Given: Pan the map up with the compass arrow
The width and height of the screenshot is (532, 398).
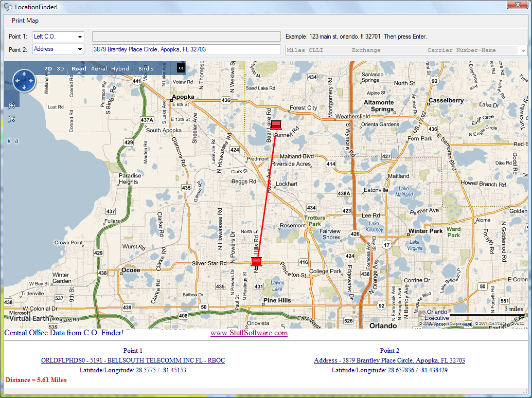Looking at the screenshot, I should click(x=24, y=74).
